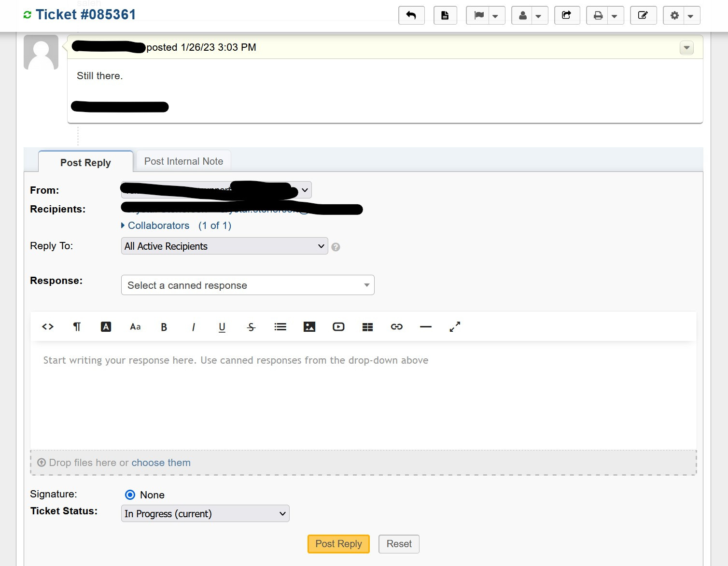
Task: Open the canned response selector
Action: click(248, 285)
